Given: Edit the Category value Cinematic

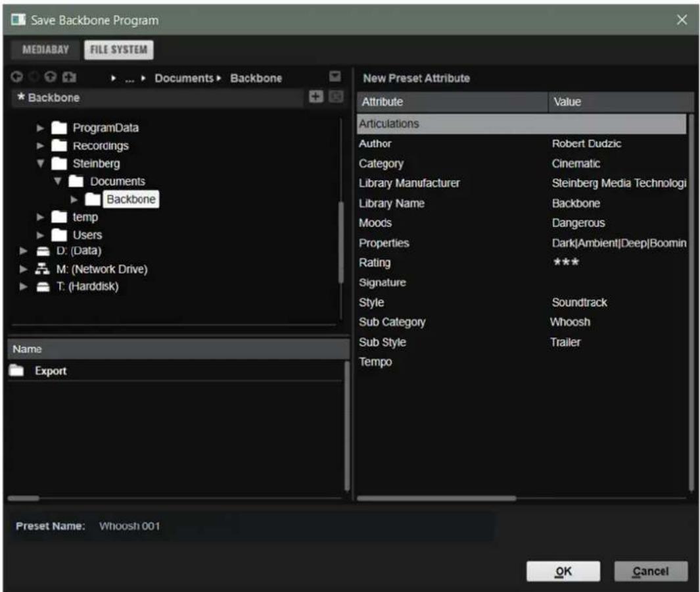Looking at the screenshot, I should pos(576,164).
